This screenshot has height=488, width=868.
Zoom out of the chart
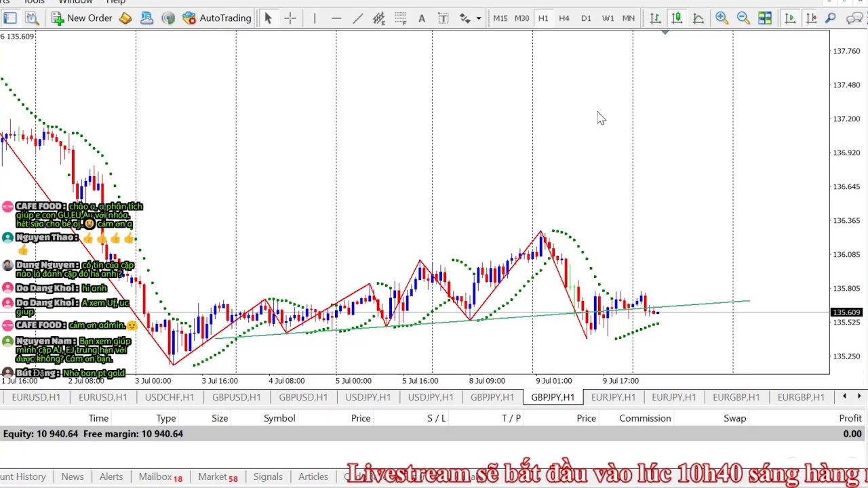743,18
